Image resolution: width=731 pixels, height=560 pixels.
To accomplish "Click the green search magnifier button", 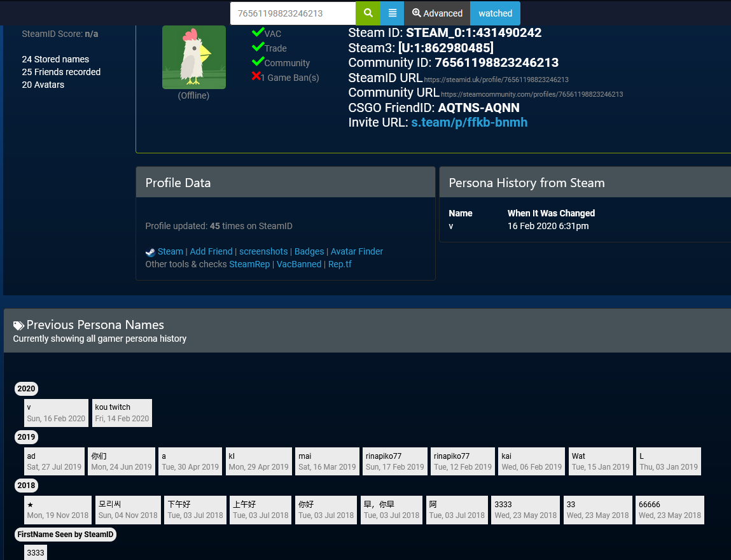I will tap(368, 13).
